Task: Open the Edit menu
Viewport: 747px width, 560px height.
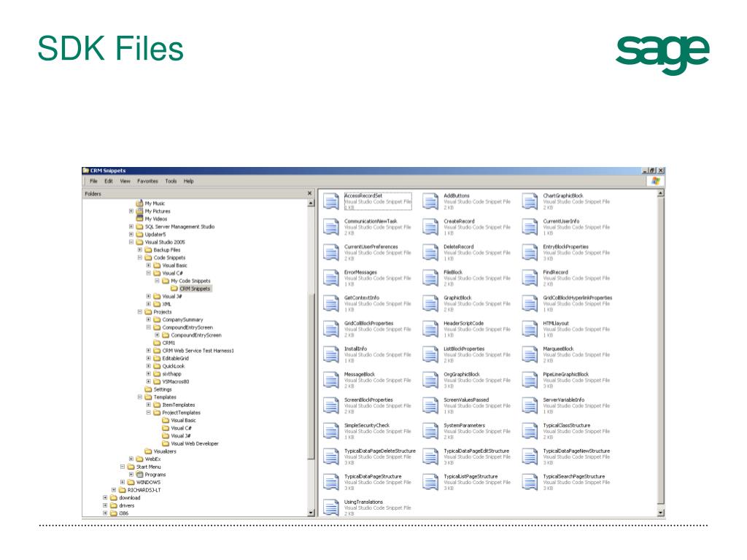Action: click(x=109, y=181)
